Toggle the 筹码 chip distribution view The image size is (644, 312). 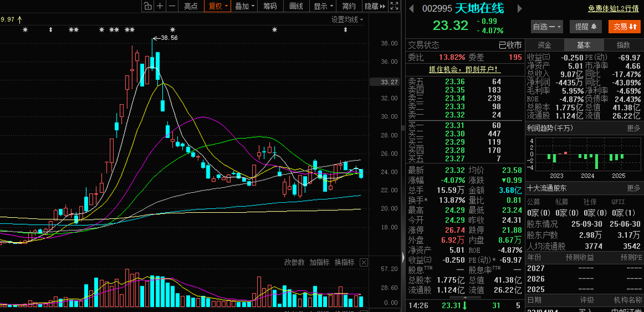click(x=270, y=6)
